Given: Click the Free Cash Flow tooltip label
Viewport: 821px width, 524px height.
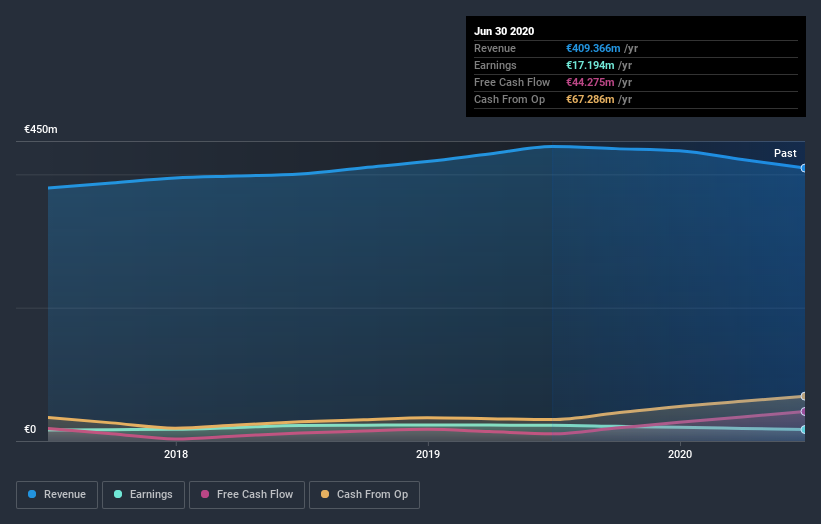Looking at the screenshot, I should click(x=512, y=82).
